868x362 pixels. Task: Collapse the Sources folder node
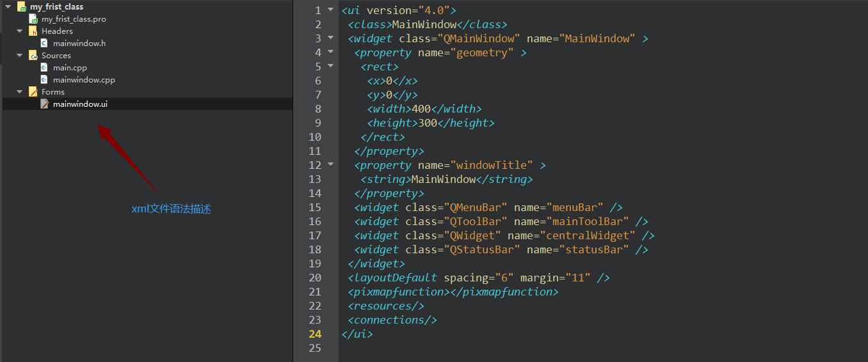(x=19, y=56)
